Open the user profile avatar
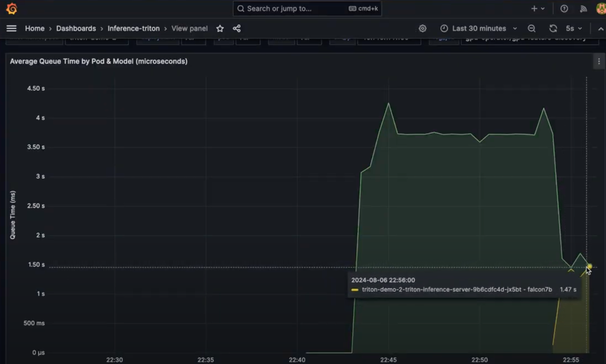 [x=601, y=9]
